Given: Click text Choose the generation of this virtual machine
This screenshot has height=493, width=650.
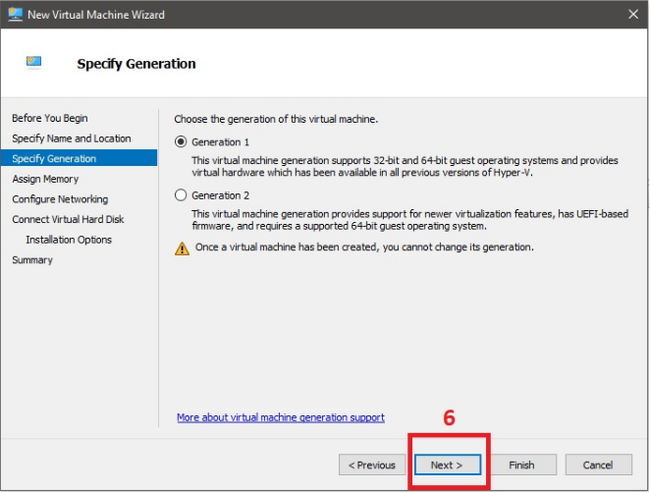Looking at the screenshot, I should [x=276, y=119].
